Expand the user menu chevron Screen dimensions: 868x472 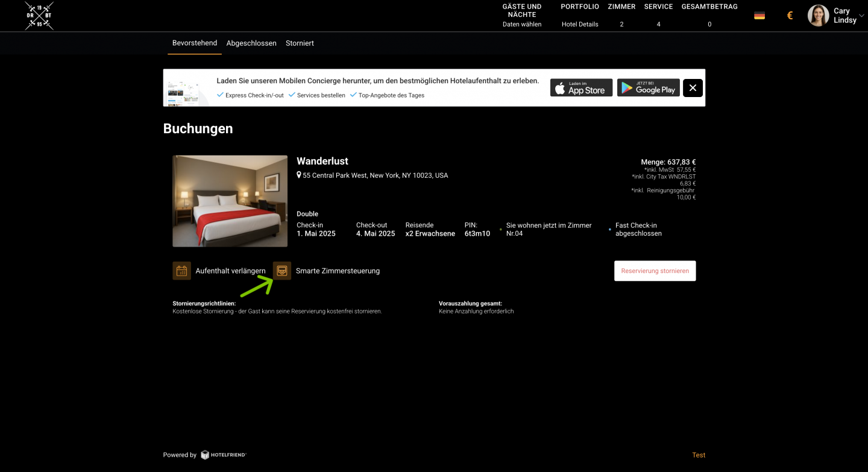(861, 16)
